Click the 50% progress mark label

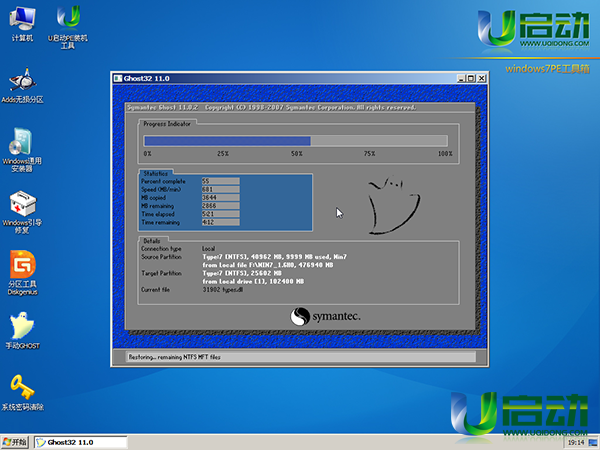[297, 153]
